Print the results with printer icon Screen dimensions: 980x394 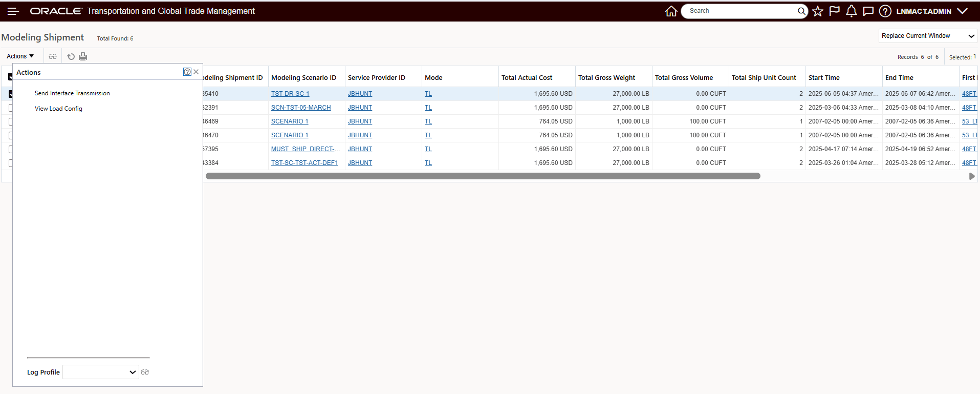(x=83, y=56)
